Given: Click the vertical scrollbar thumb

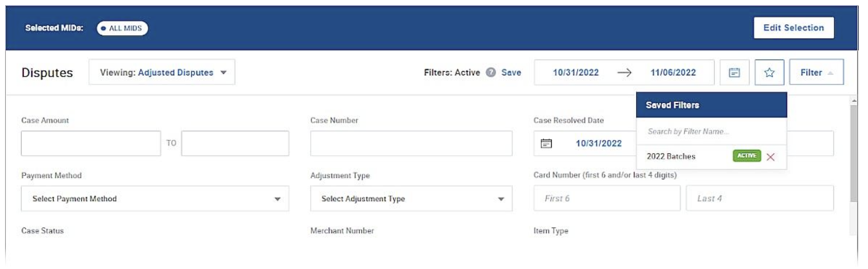Looking at the screenshot, I should (x=853, y=154).
